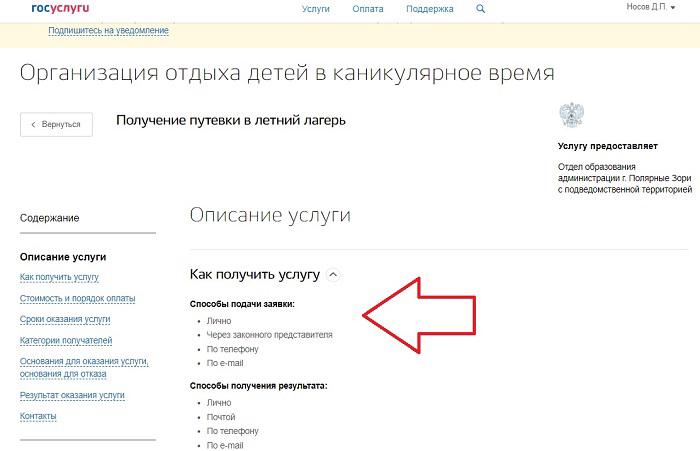The height and width of the screenshot is (451, 700).
Task: Select Как получить услугу sidebar link
Action: point(59,277)
